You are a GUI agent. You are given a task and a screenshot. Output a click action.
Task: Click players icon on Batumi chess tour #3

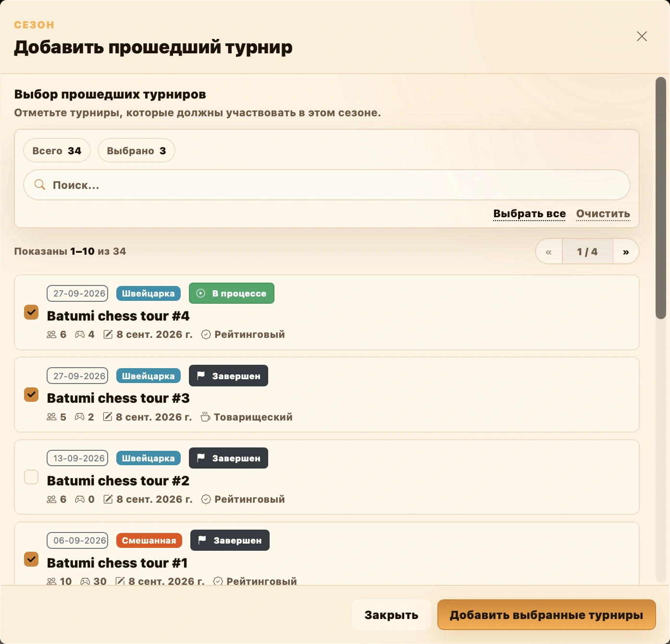(x=51, y=417)
